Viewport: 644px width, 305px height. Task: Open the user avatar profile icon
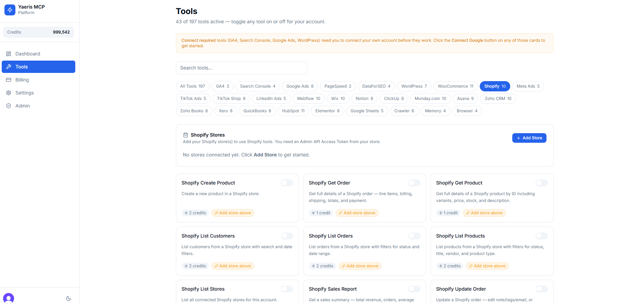pos(9,298)
